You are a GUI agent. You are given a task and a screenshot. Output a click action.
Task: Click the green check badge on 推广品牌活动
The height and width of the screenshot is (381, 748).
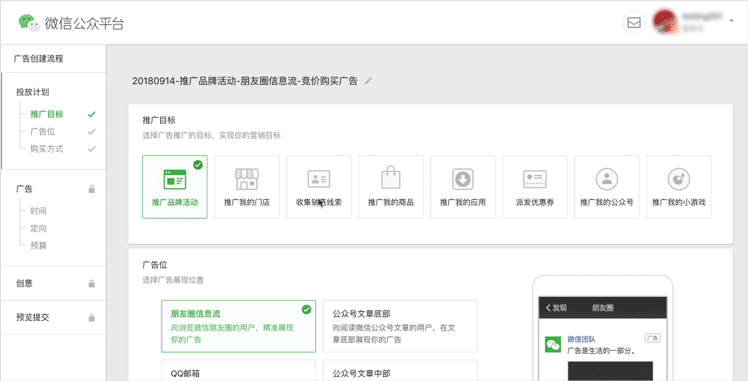pyautogui.click(x=198, y=165)
